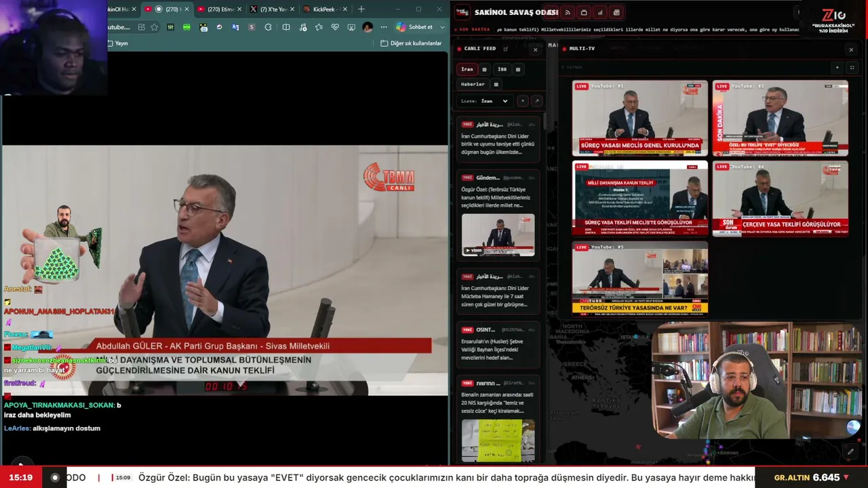Open the browser apps grid icon in address bar
Image resolution: width=868 pixels, height=488 pixels.
(x=141, y=27)
